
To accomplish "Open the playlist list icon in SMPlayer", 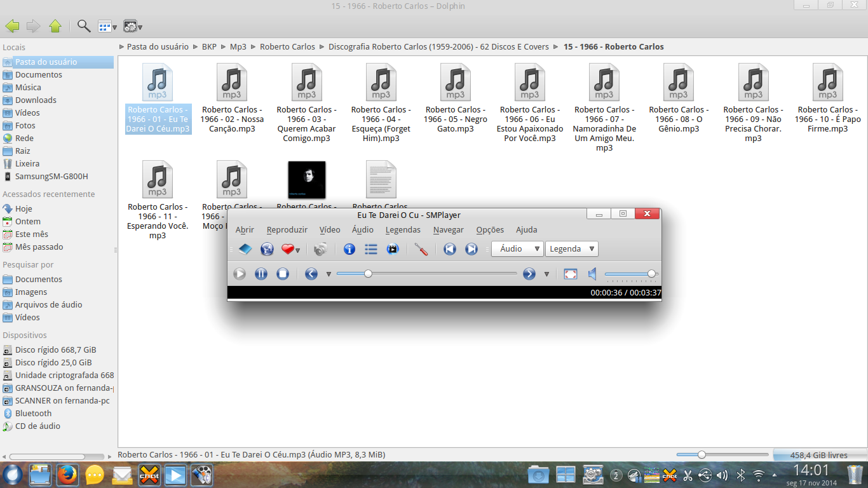I will (371, 249).
